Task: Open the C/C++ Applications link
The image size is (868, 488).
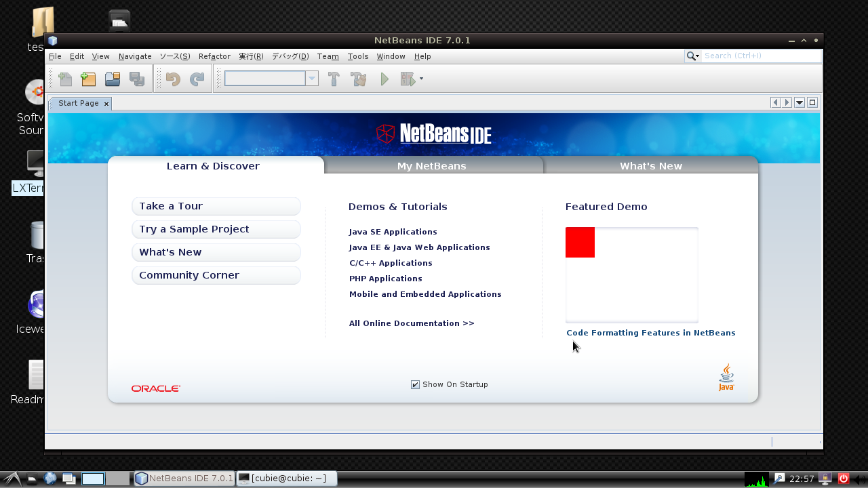Action: click(x=391, y=263)
